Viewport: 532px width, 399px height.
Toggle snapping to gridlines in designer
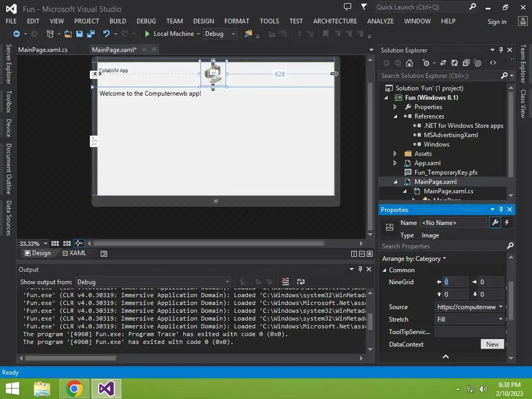tap(67, 243)
